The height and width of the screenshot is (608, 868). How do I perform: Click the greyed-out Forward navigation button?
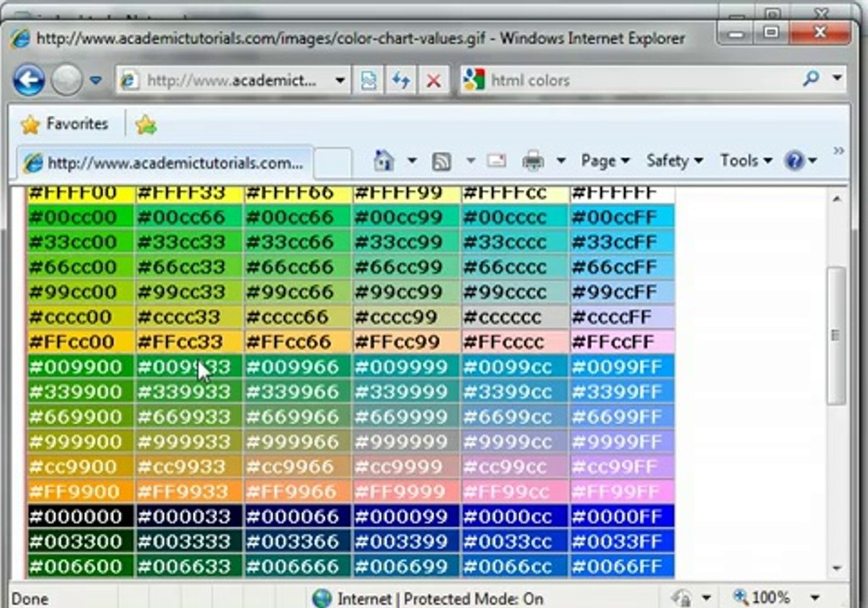point(67,80)
